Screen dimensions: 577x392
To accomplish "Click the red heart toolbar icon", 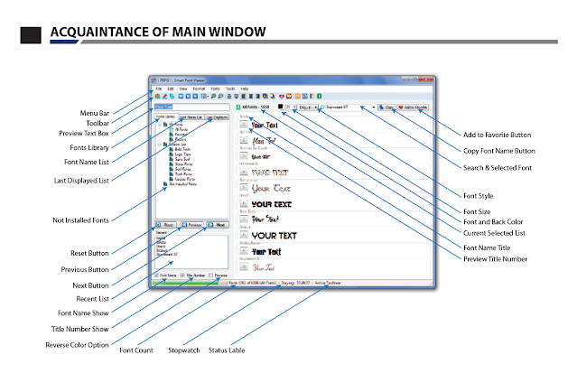I will [282, 96].
